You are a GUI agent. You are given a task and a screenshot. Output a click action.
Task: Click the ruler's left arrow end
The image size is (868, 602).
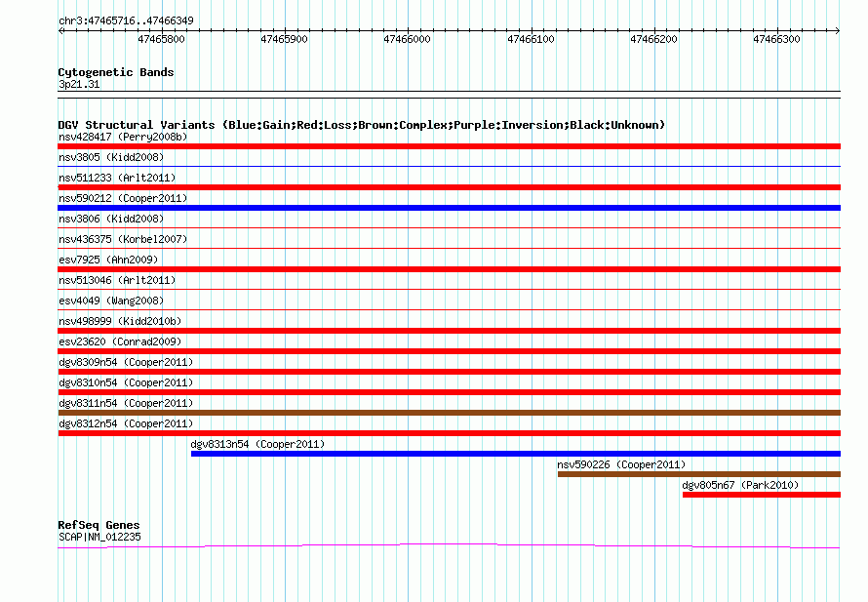pos(60,30)
